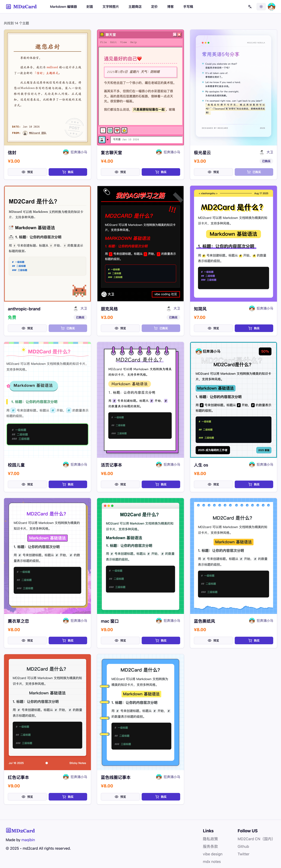Open the 知简风 theme thumbnail
Viewport: 281px width, 868px height.
click(x=234, y=244)
